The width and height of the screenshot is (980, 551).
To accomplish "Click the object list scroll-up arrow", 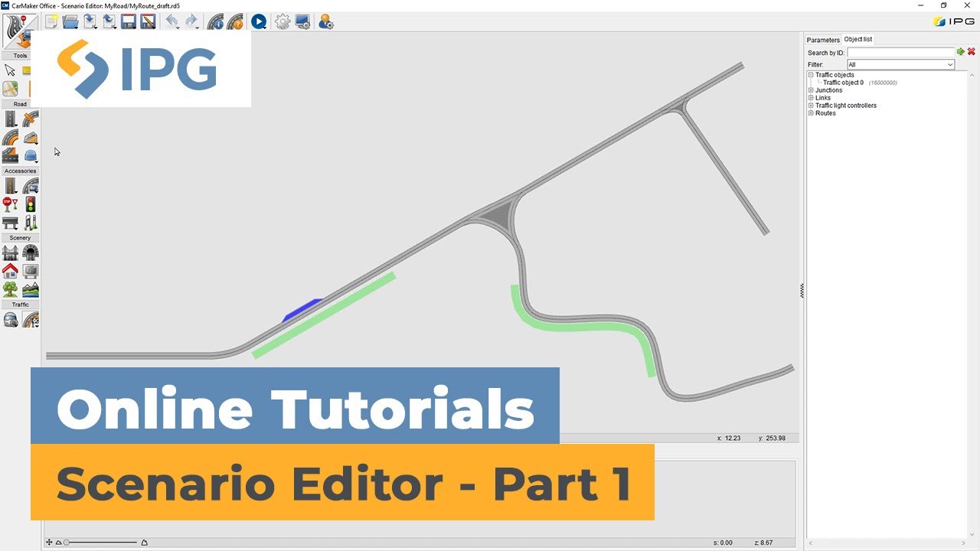I will pyautogui.click(x=974, y=76).
